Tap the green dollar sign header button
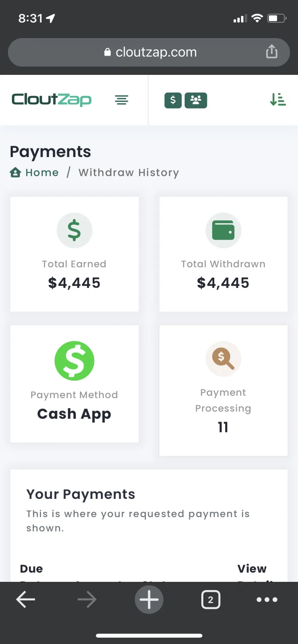 click(173, 100)
